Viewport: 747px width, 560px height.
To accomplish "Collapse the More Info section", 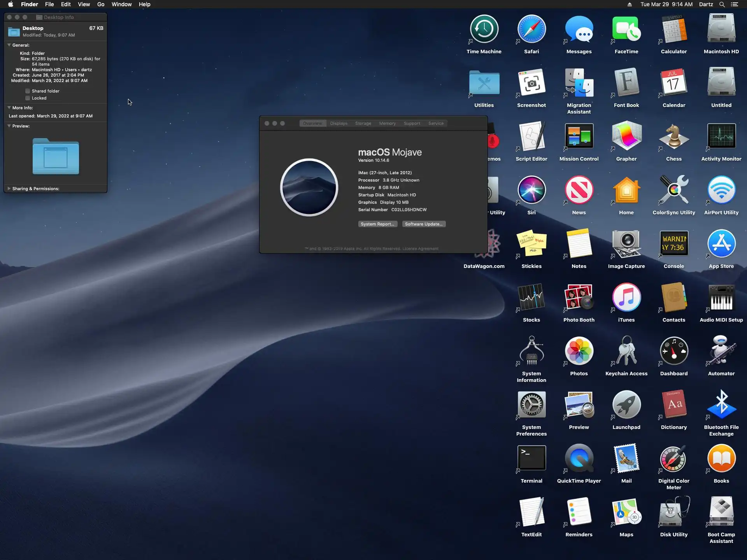I will (x=9, y=108).
